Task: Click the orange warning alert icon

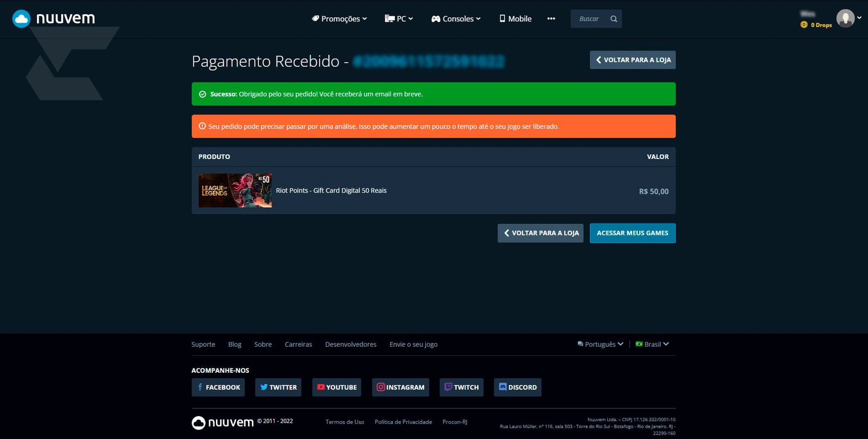Action: (x=202, y=126)
